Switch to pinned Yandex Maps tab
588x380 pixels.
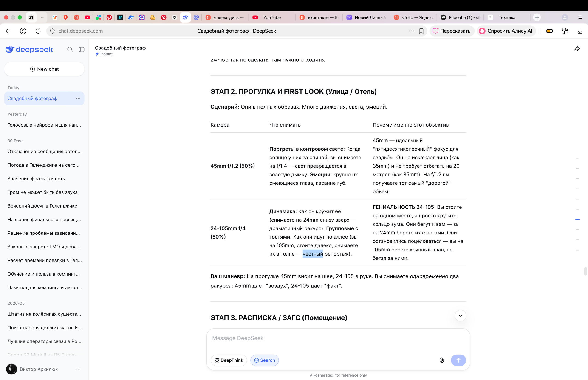click(66, 17)
